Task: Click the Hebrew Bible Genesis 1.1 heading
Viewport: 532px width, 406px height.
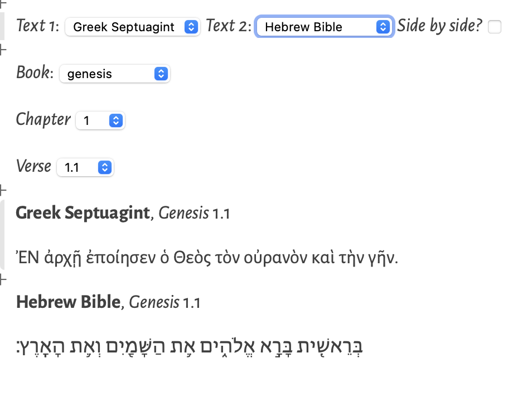Action: (108, 302)
